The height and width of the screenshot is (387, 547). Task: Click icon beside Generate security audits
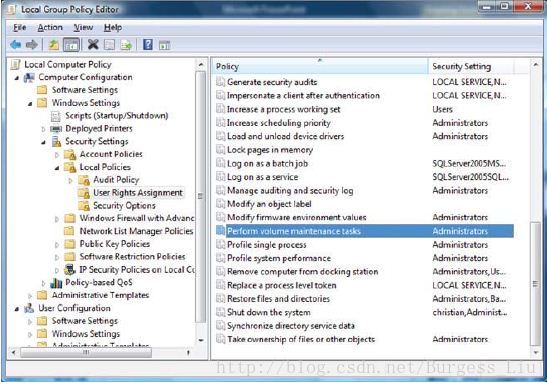(220, 82)
